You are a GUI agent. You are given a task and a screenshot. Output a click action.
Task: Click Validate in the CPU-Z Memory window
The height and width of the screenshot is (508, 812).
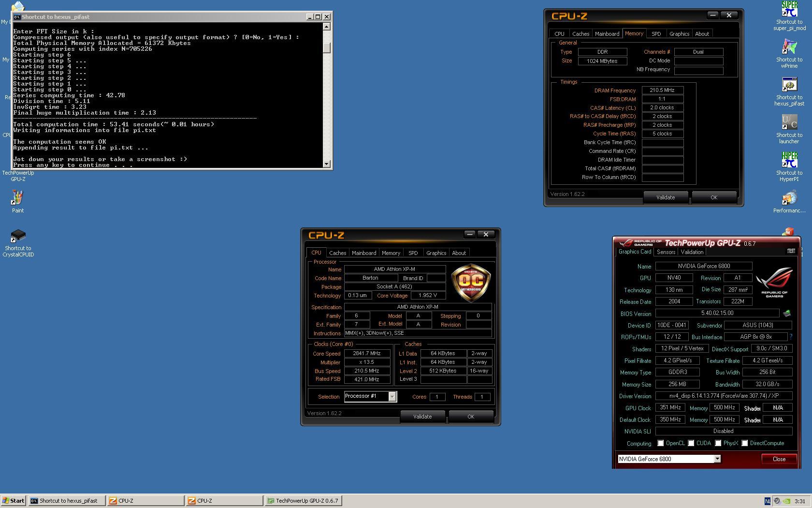pos(666,197)
